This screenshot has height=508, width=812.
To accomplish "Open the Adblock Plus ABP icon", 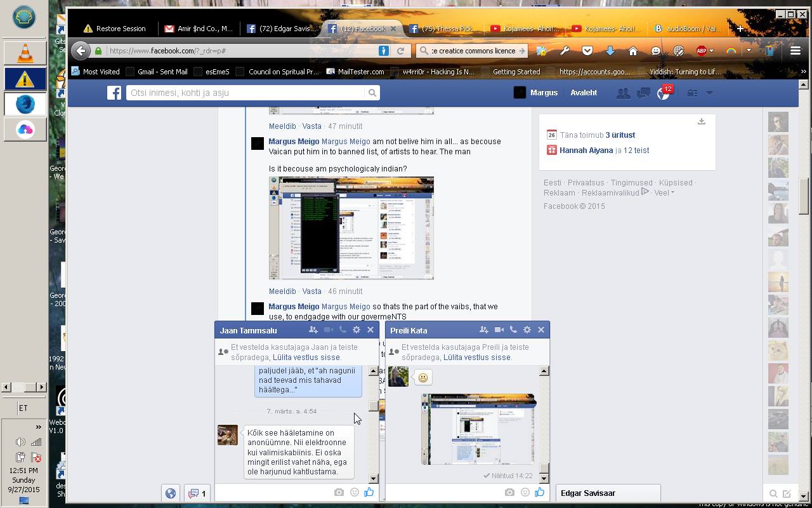I will point(701,51).
